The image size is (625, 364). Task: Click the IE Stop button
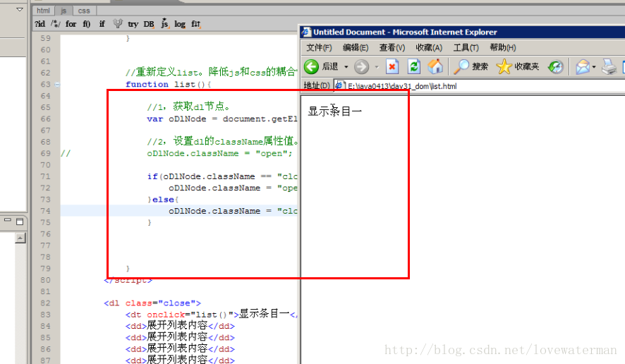click(392, 66)
